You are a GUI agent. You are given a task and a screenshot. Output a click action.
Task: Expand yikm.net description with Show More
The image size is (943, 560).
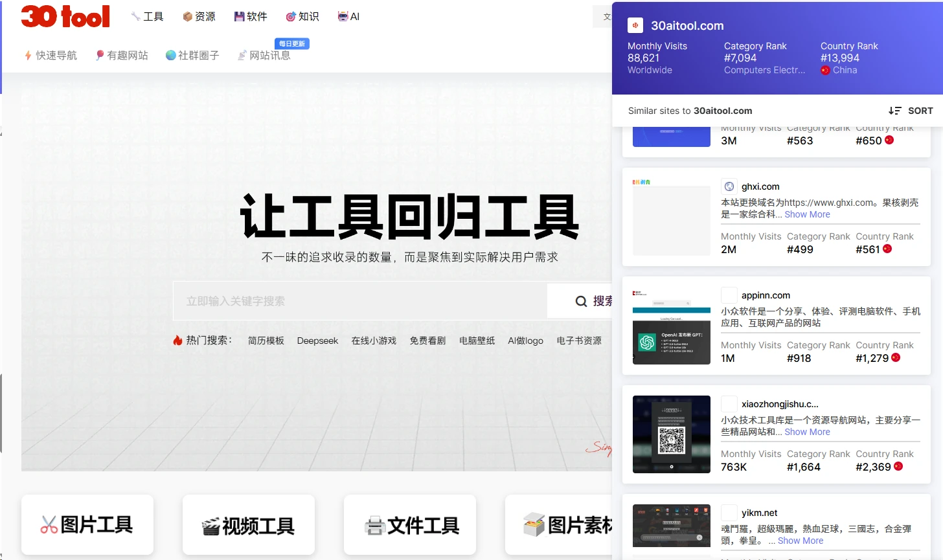[x=801, y=541]
